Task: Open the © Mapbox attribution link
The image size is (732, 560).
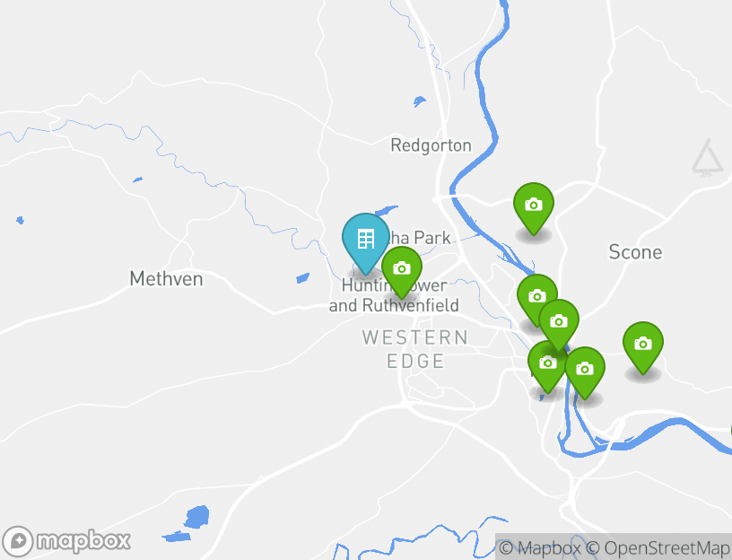Action: pyautogui.click(x=540, y=547)
